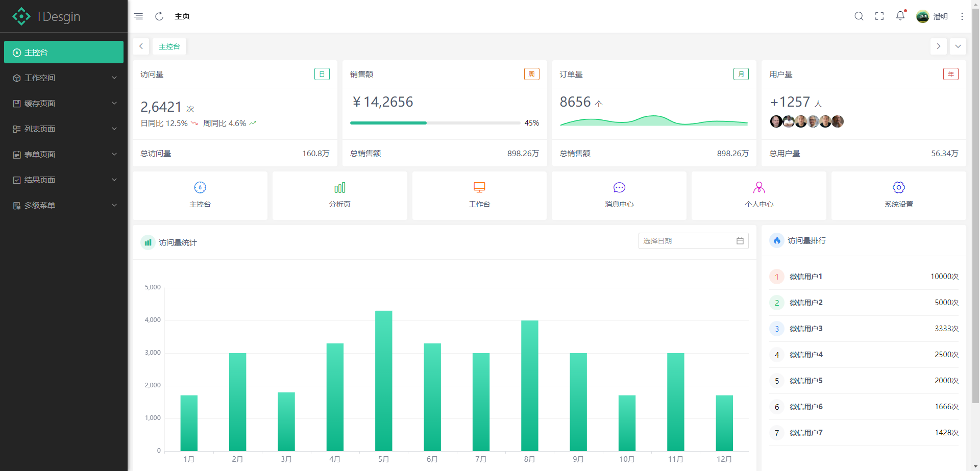The width and height of the screenshot is (980, 471).
Task: Collapse the sidebar with the hamburger icon
Action: tap(138, 16)
